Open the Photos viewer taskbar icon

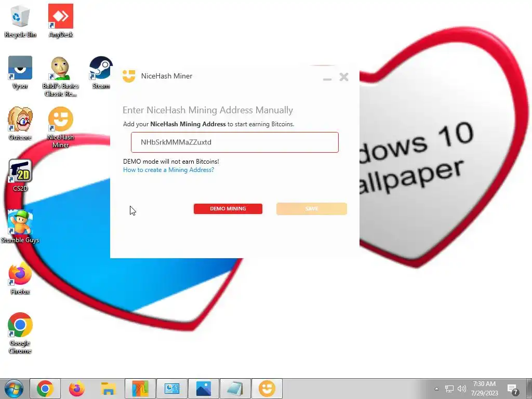[204, 389]
